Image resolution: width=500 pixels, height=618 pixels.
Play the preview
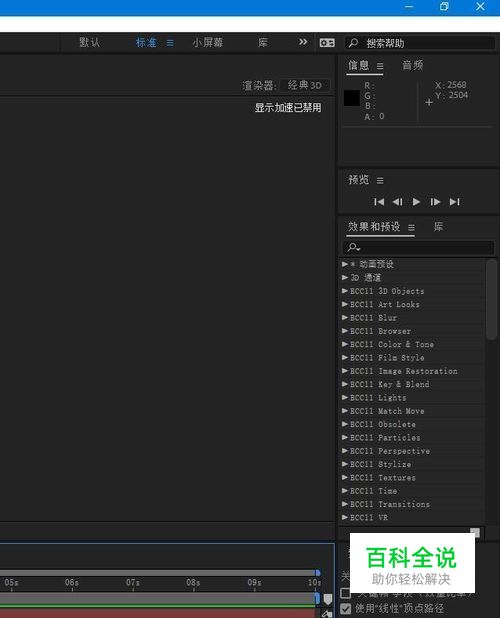[x=416, y=202]
